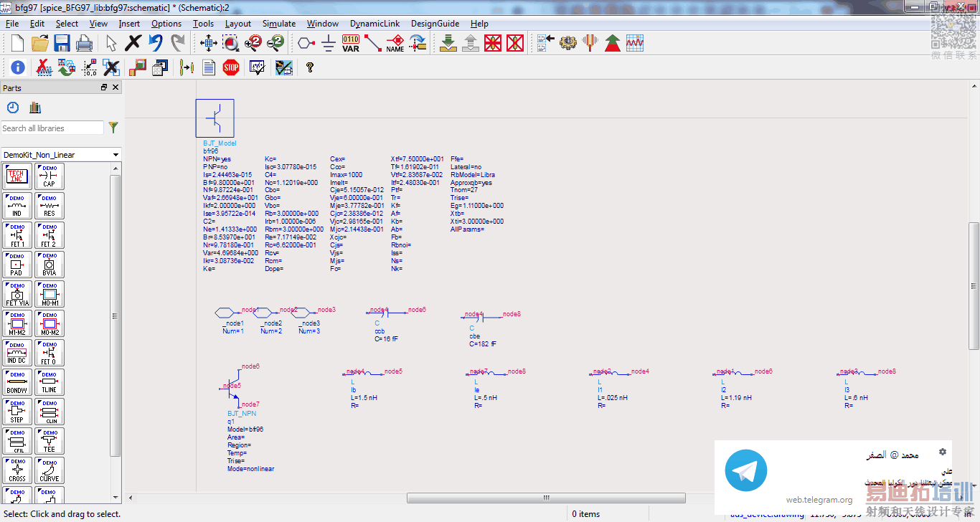980x522 pixels.
Task: Click the blue information icon
Action: (x=18, y=67)
